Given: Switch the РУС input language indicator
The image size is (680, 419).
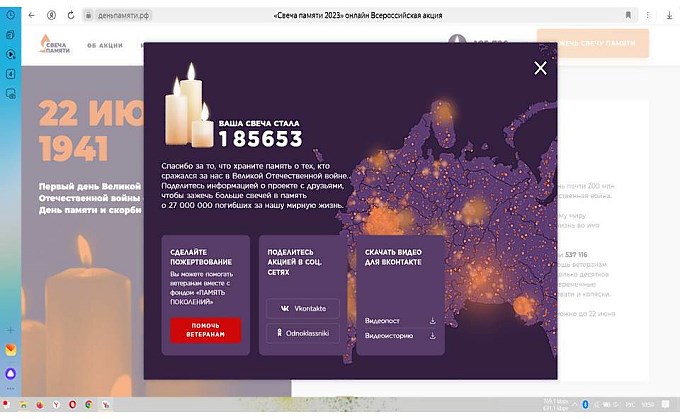Looking at the screenshot, I should [630, 404].
